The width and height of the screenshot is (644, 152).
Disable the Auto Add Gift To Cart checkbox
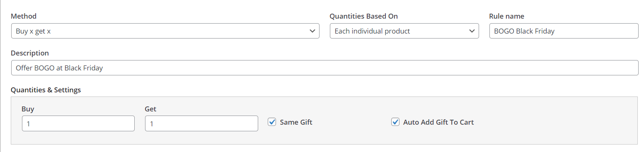click(x=395, y=122)
